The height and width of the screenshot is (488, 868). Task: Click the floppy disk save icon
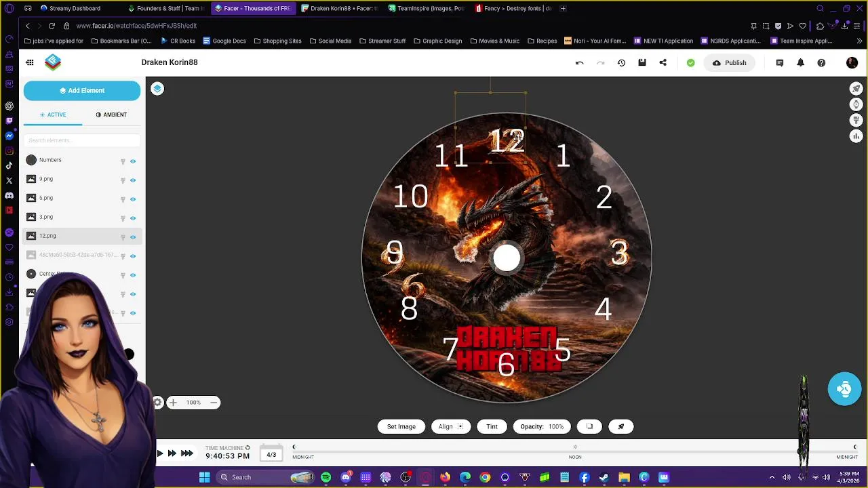tap(642, 62)
